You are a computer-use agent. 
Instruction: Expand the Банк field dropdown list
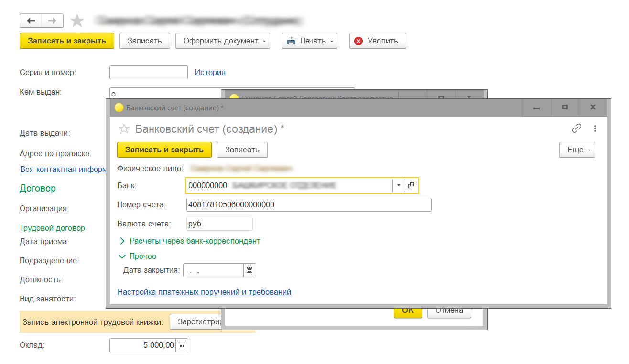pos(398,185)
